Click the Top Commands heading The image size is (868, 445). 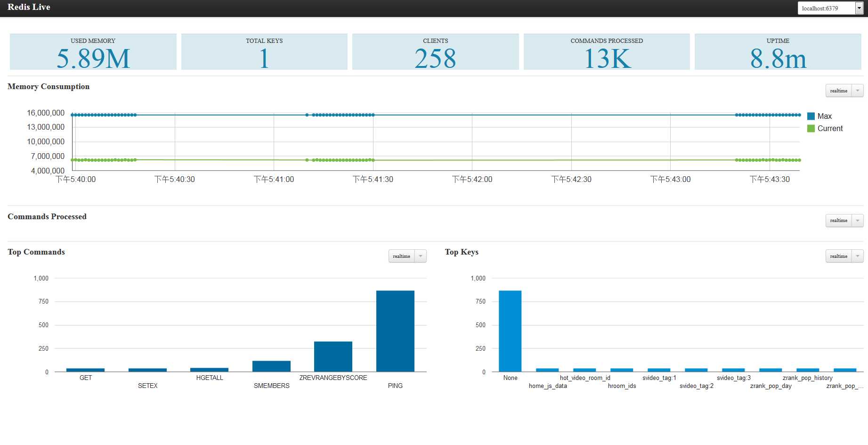point(36,252)
